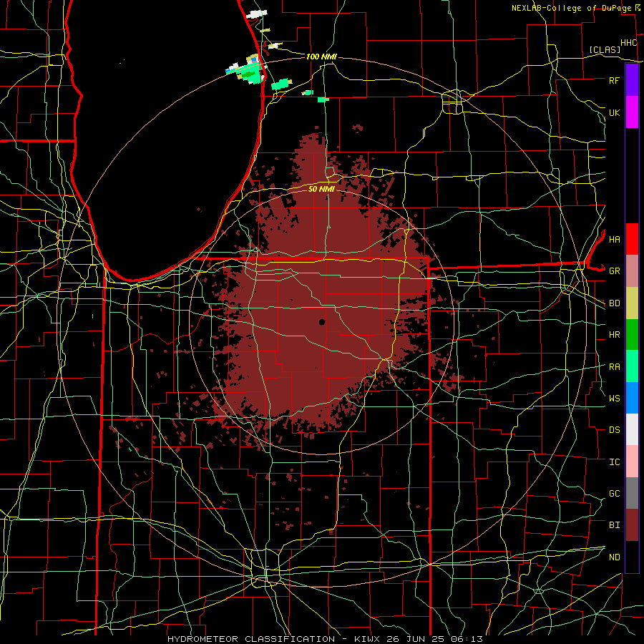
Task: Click the GC legend label
Action: [x=614, y=494]
